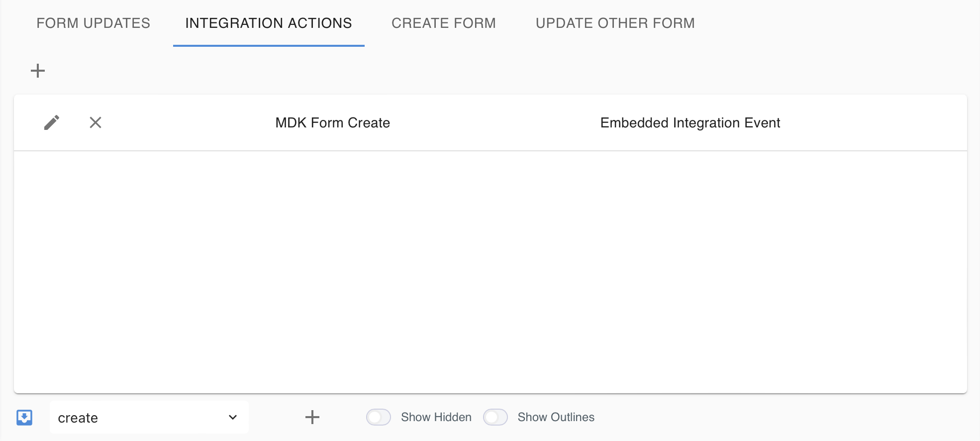This screenshot has height=441, width=980.
Task: Click the blue download icon at bottom left
Action: click(x=24, y=417)
